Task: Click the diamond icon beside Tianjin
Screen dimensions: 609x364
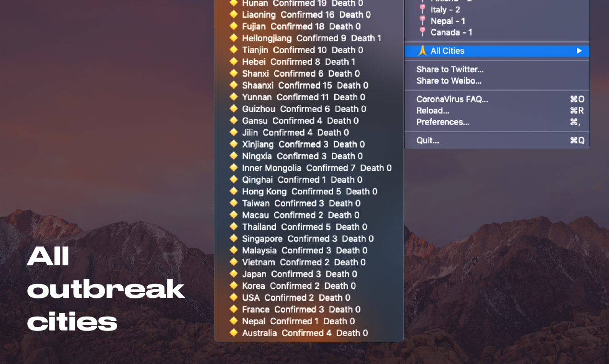Action: (234, 49)
